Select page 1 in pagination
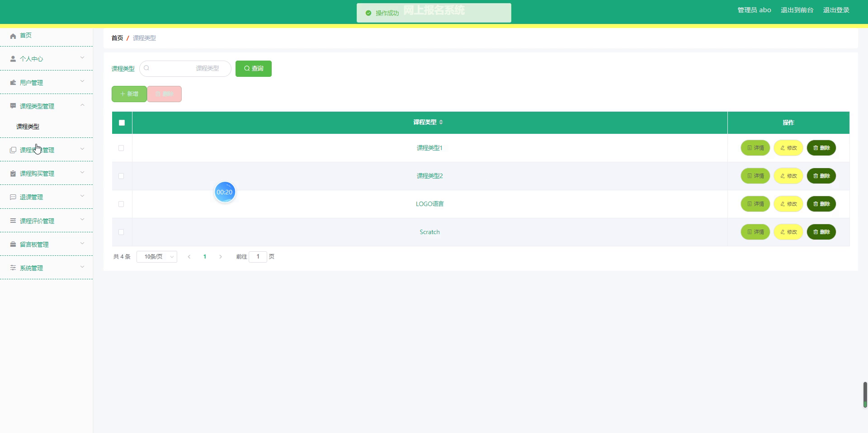 (205, 257)
